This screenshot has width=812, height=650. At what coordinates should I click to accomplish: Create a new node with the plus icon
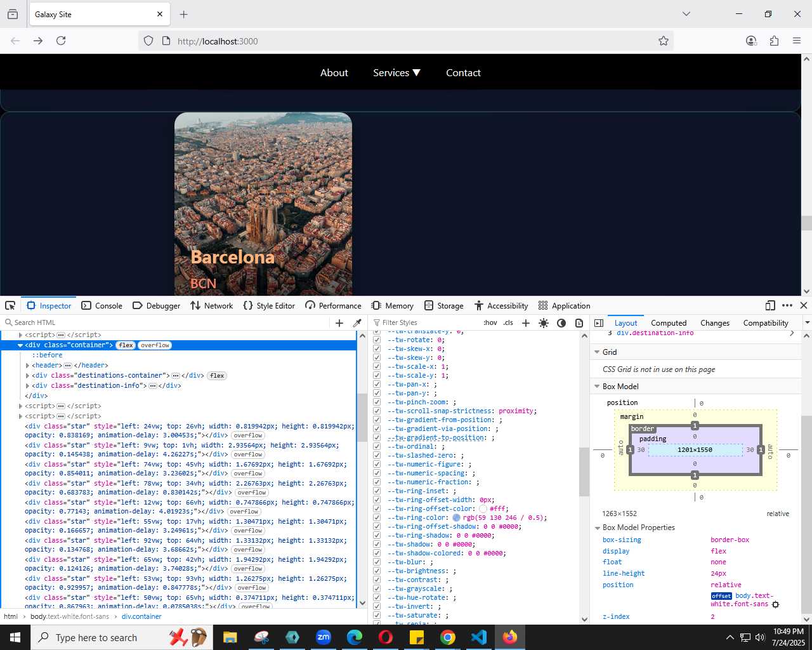coord(339,322)
